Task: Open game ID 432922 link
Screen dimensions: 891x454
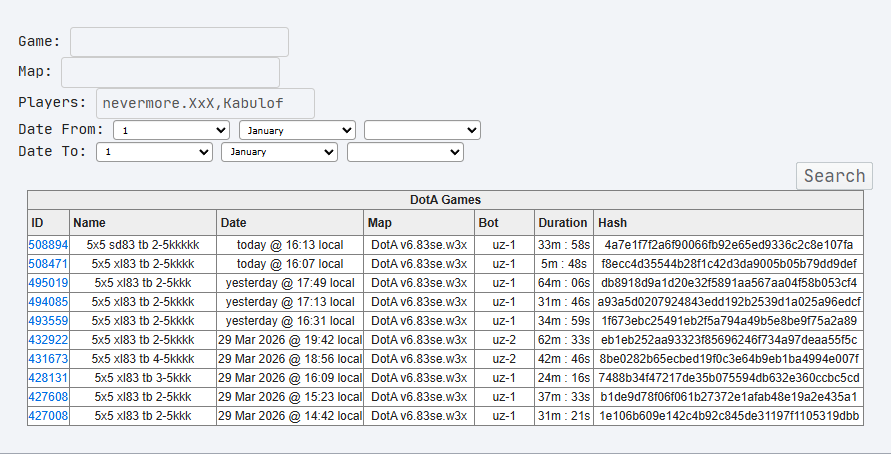Action: 48,340
